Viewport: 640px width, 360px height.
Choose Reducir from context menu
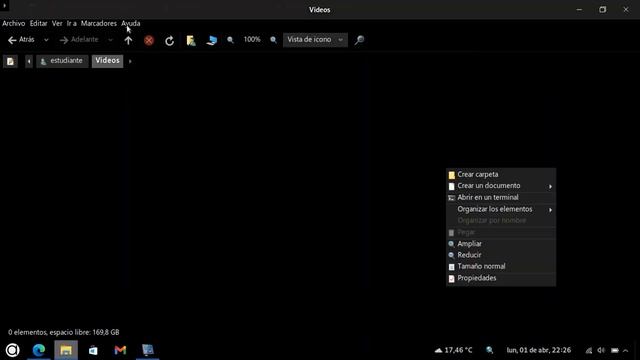point(501,255)
